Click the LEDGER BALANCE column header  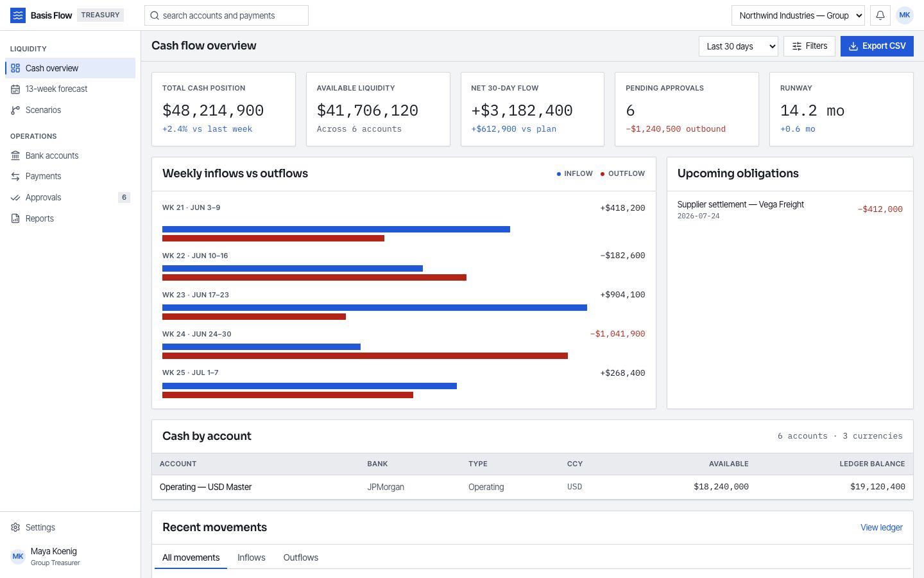click(x=872, y=464)
